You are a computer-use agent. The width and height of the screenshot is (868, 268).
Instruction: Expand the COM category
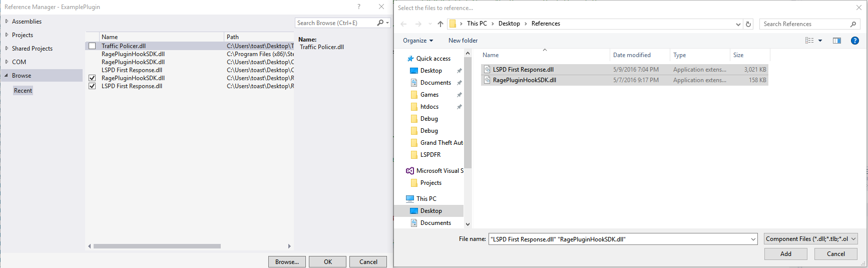[x=7, y=62]
